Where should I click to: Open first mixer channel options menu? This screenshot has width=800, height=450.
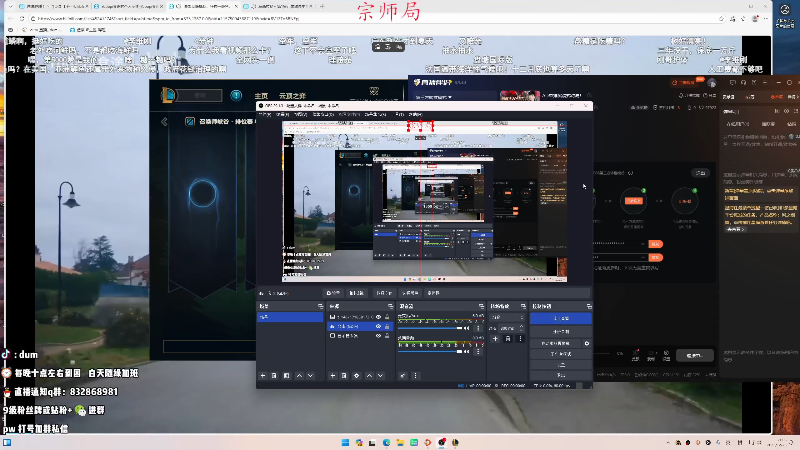(478, 329)
